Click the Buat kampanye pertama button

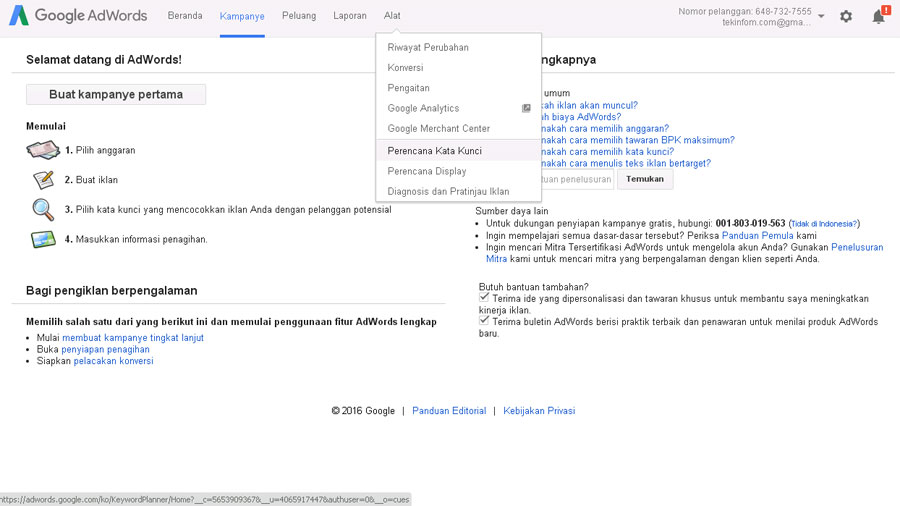tap(116, 95)
